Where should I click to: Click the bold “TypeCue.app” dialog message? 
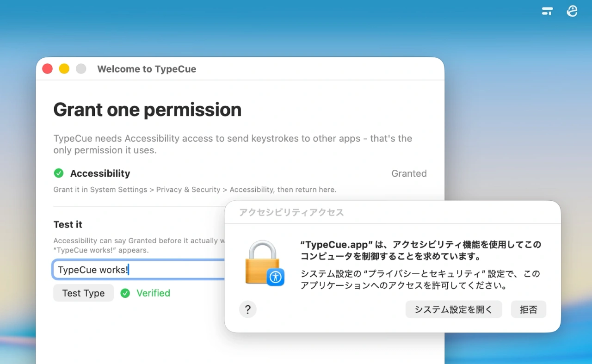tap(421, 250)
